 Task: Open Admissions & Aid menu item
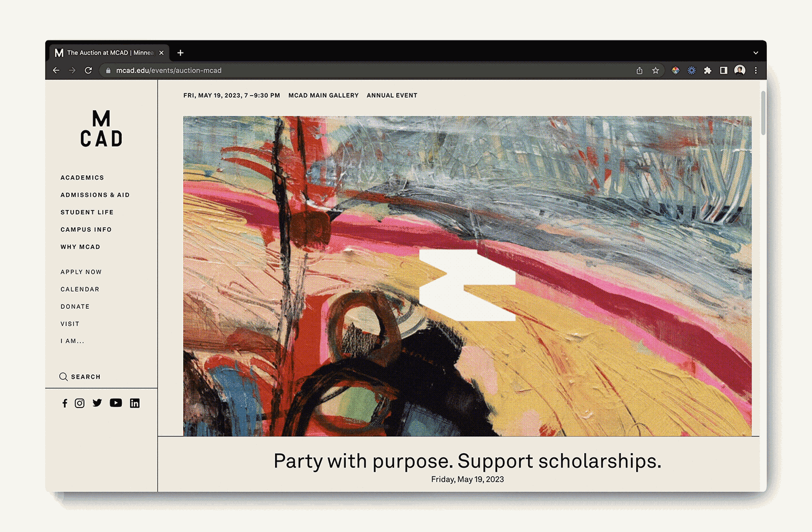tap(95, 195)
